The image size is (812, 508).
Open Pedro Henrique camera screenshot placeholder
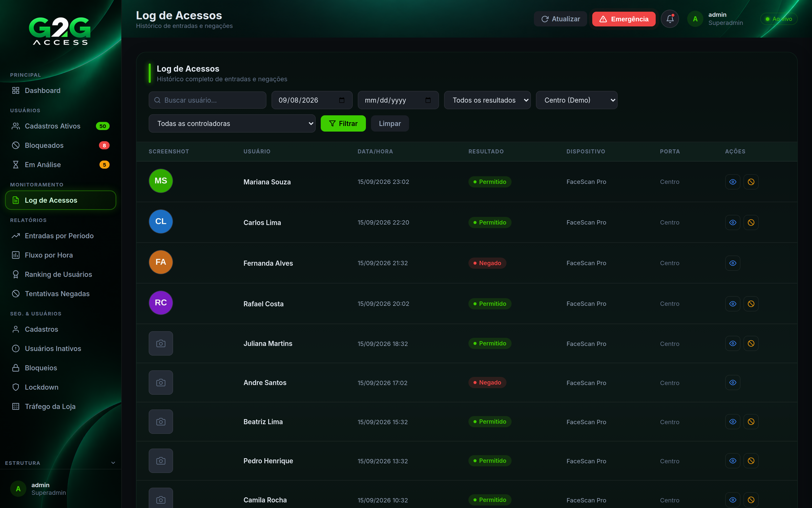pos(161,461)
